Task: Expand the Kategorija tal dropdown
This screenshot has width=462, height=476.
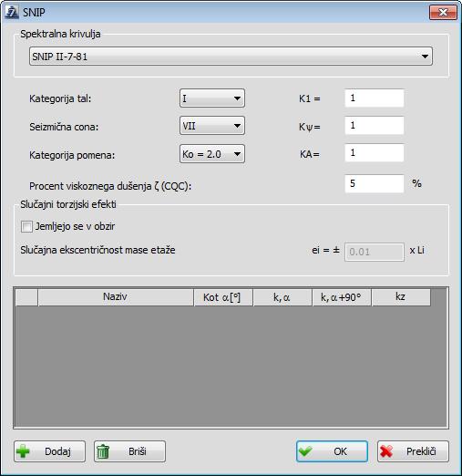Action: pyautogui.click(x=212, y=98)
